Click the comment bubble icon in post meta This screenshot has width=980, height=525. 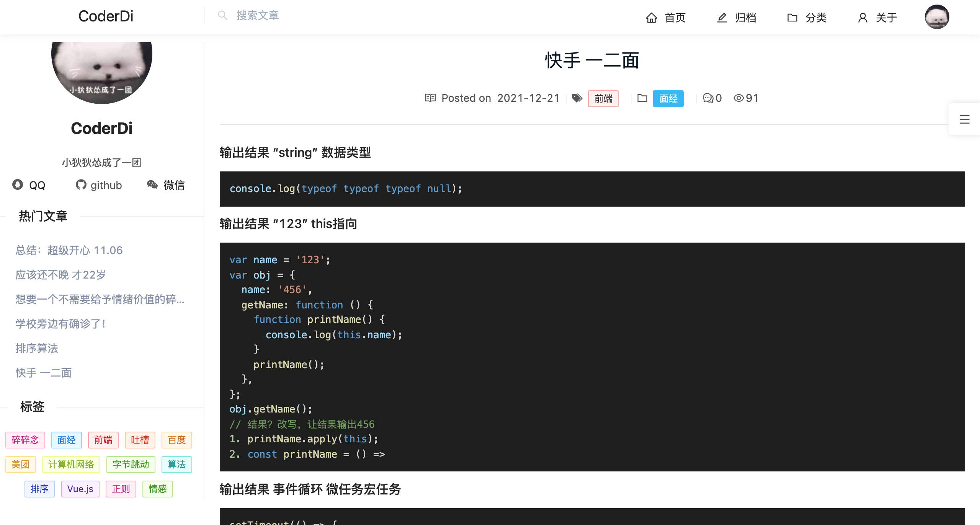[x=708, y=98]
